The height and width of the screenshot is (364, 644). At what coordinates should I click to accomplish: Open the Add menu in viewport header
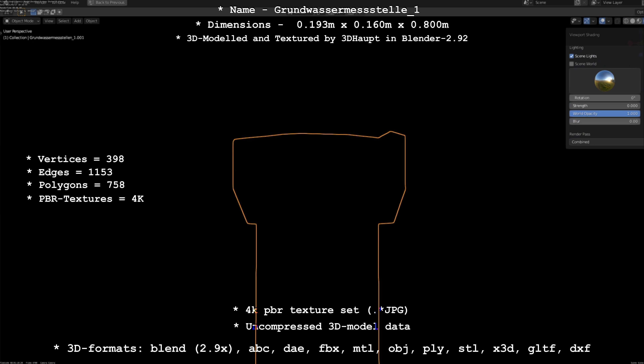tap(77, 21)
